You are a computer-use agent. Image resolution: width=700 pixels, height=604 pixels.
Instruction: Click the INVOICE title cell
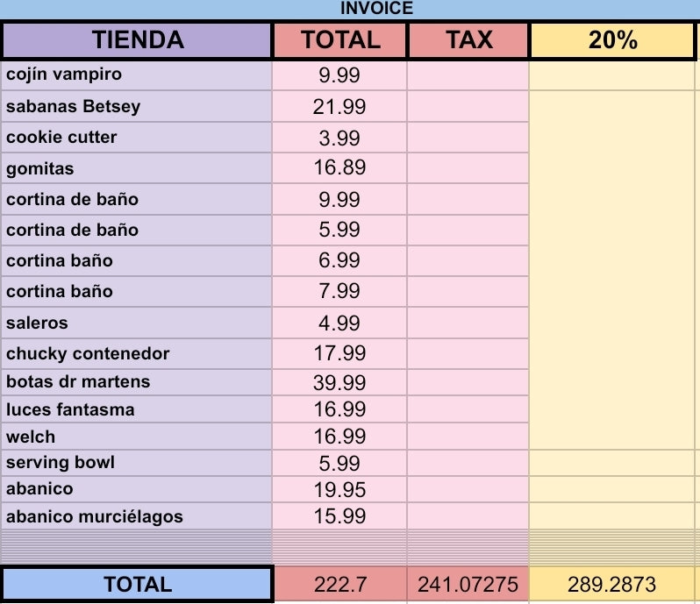click(x=375, y=9)
